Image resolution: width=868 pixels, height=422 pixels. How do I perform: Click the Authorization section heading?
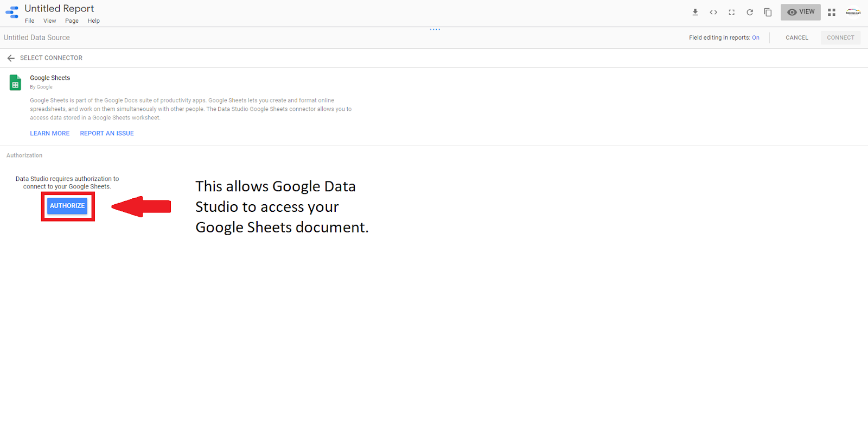click(24, 156)
